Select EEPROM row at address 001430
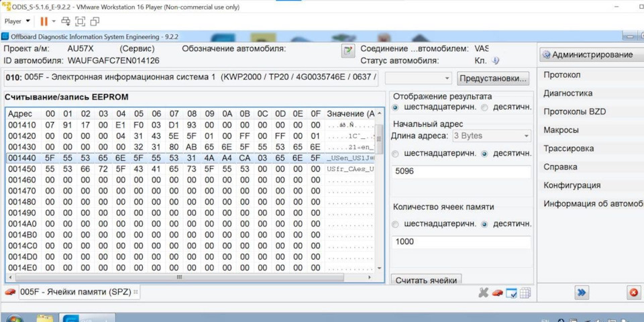 coord(191,147)
